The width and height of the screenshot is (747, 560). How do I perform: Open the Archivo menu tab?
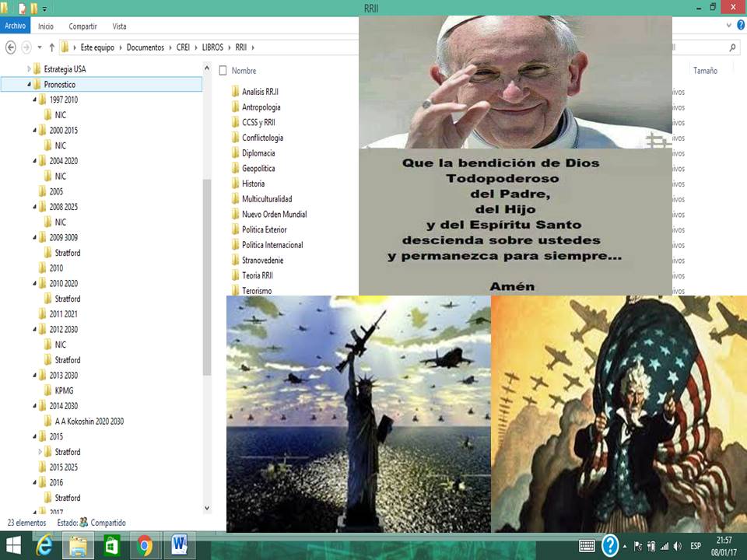point(16,26)
